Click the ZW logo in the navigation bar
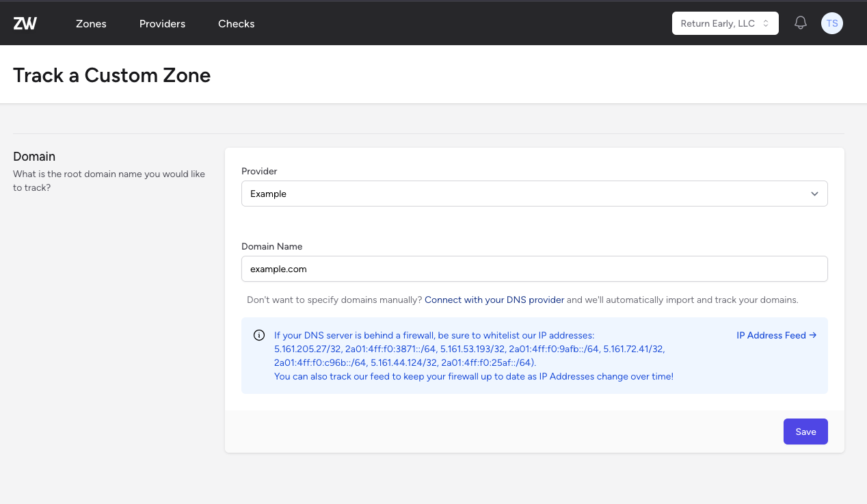This screenshot has height=504, width=867. click(25, 23)
